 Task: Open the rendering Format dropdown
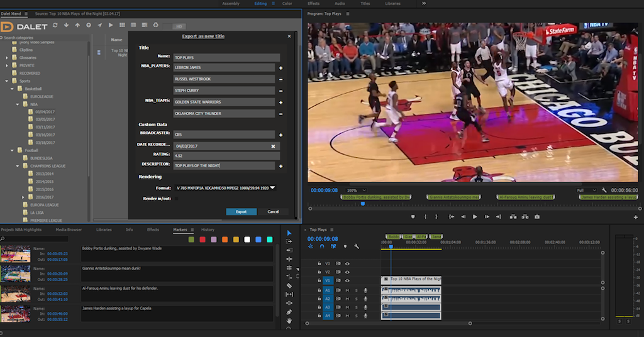pos(226,187)
